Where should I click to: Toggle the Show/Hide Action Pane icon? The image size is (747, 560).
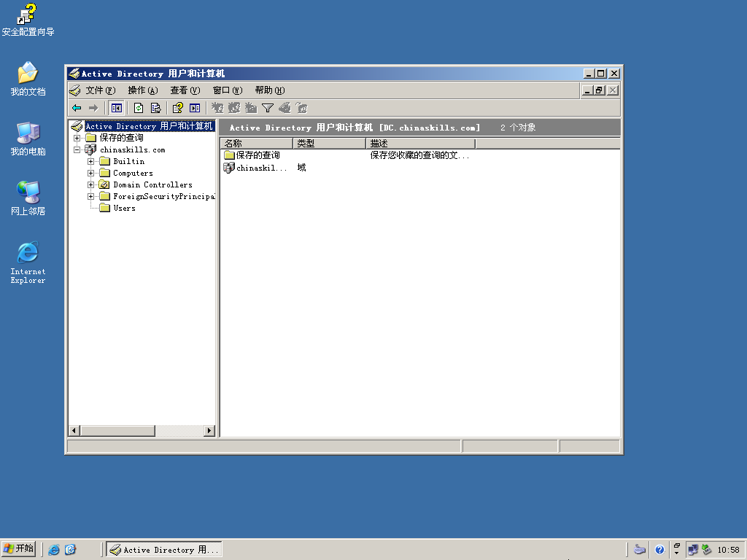pos(195,108)
